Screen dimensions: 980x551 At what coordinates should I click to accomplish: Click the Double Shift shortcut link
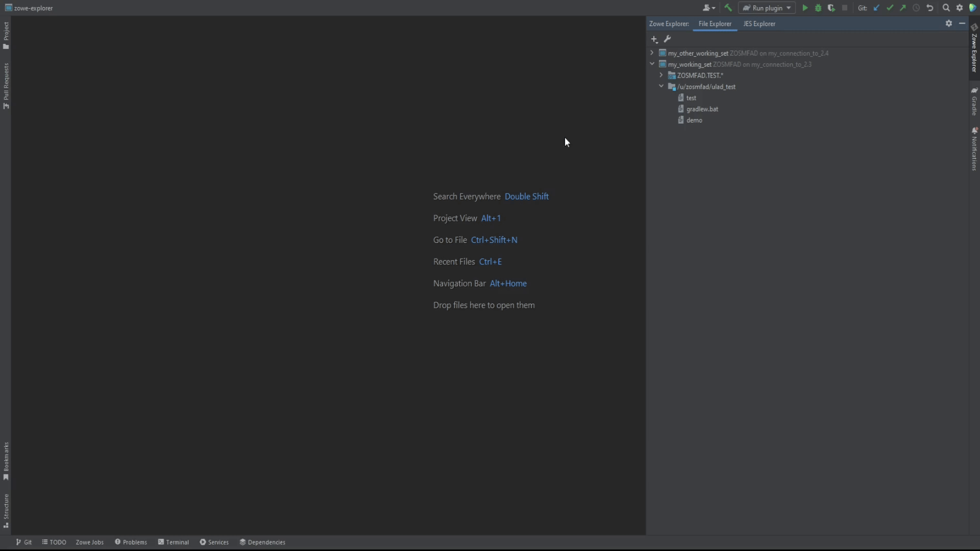[527, 196]
